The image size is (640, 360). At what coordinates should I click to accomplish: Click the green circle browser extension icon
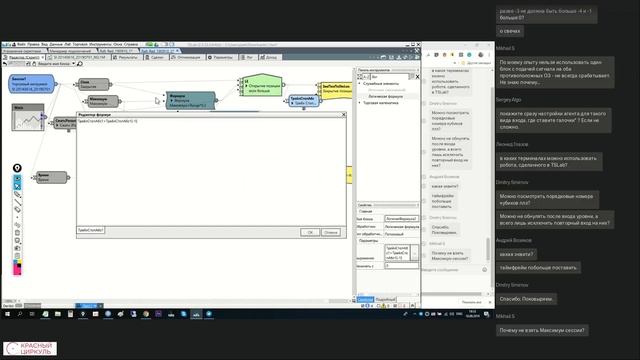pos(469,55)
